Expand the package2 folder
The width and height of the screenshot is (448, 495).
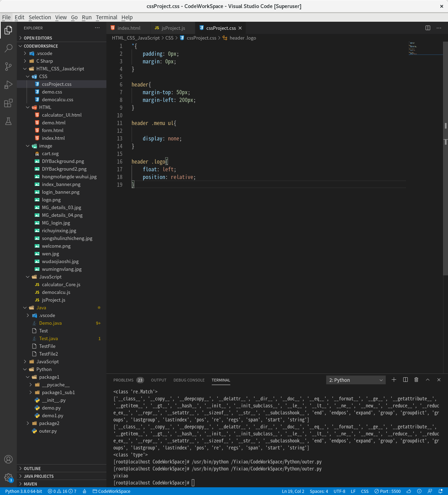click(62, 423)
